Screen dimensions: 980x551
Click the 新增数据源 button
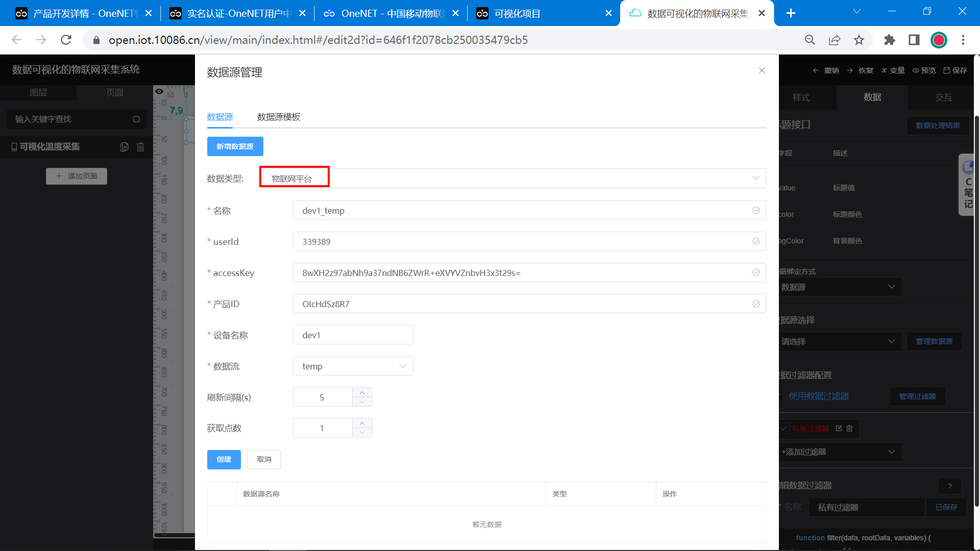coord(235,146)
